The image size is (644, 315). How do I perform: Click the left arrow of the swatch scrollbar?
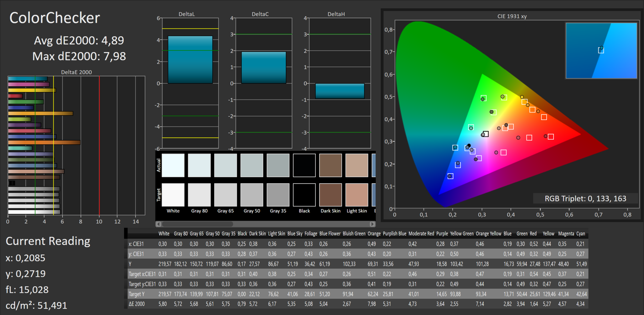pos(158,224)
